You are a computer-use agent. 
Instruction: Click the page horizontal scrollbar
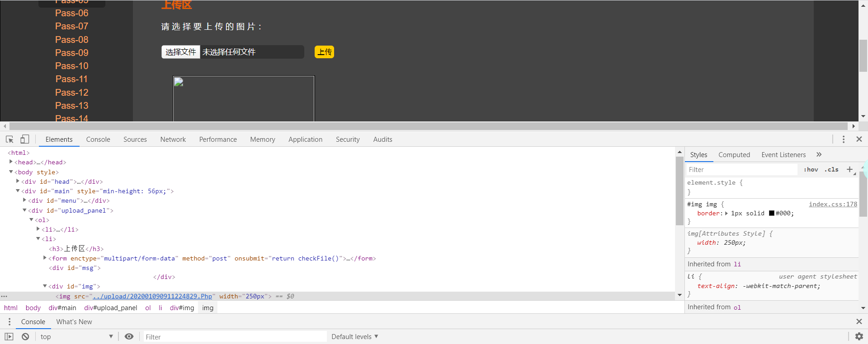pos(429,126)
